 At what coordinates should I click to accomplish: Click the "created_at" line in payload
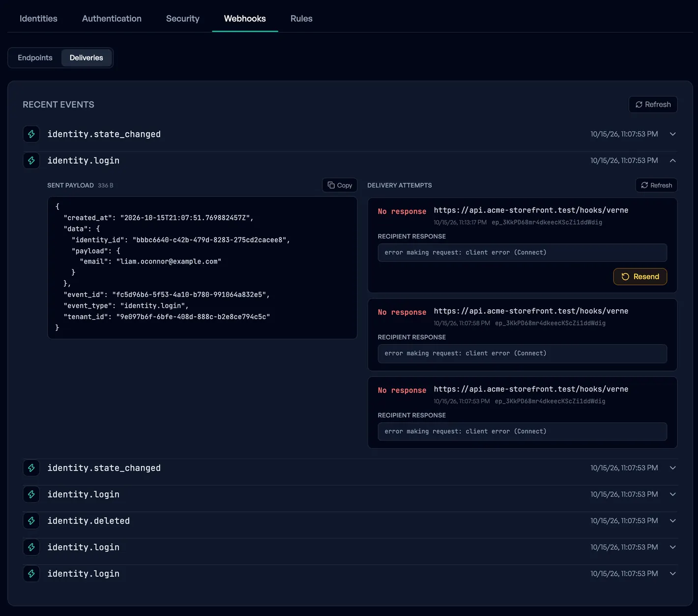pyautogui.click(x=158, y=218)
